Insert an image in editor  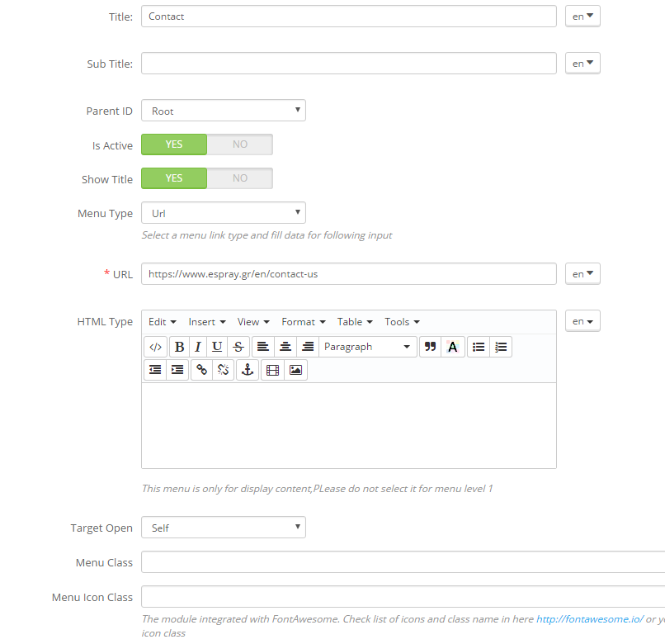295,370
